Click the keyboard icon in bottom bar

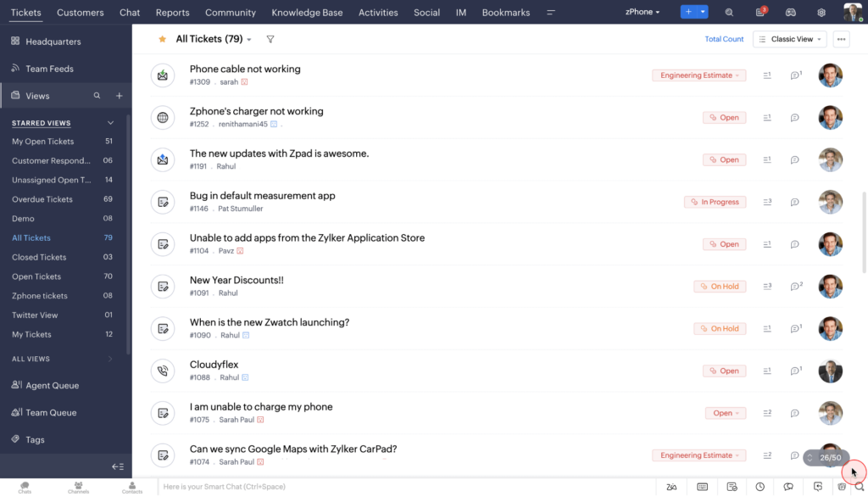click(x=702, y=487)
